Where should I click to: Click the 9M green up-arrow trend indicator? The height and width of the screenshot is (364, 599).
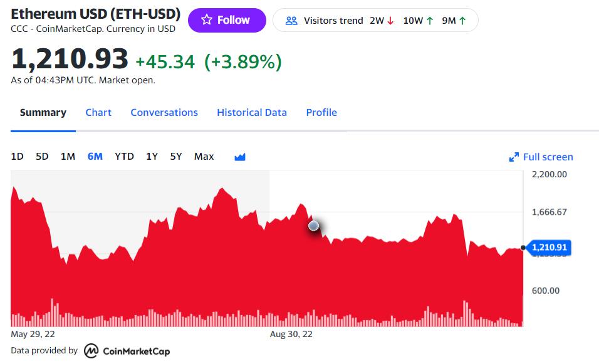coord(462,21)
